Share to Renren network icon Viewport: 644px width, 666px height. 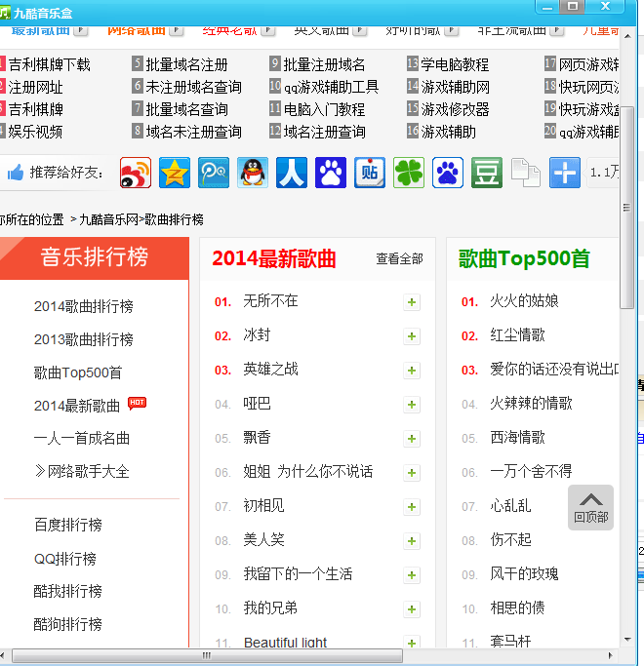pyautogui.click(x=292, y=173)
